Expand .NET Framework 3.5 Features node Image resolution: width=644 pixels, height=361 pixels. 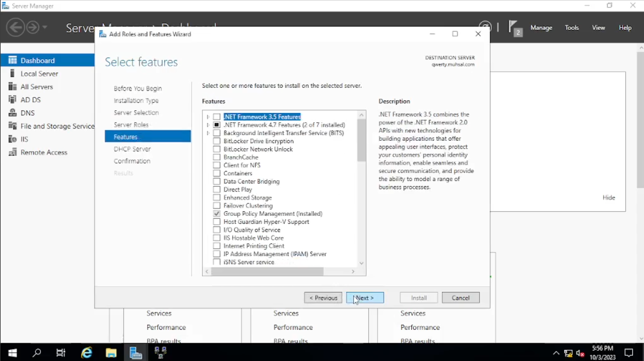point(208,117)
